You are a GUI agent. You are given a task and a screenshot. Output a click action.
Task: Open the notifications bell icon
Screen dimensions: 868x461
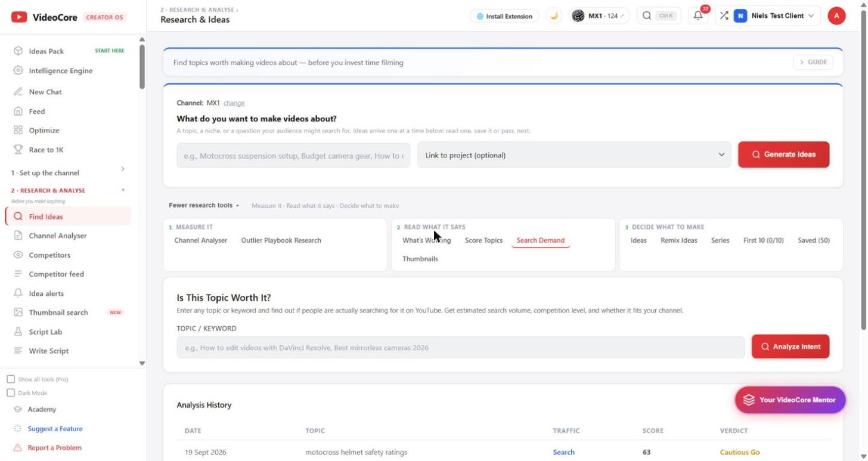point(697,16)
